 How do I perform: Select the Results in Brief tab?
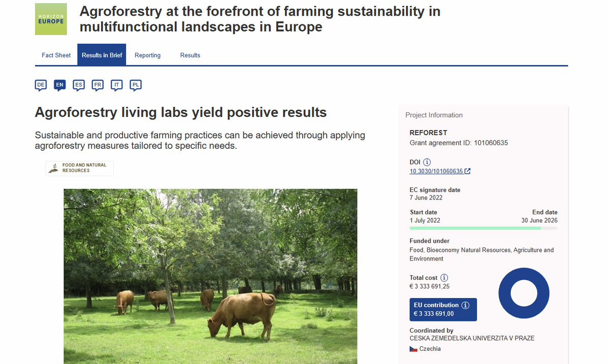coord(102,55)
